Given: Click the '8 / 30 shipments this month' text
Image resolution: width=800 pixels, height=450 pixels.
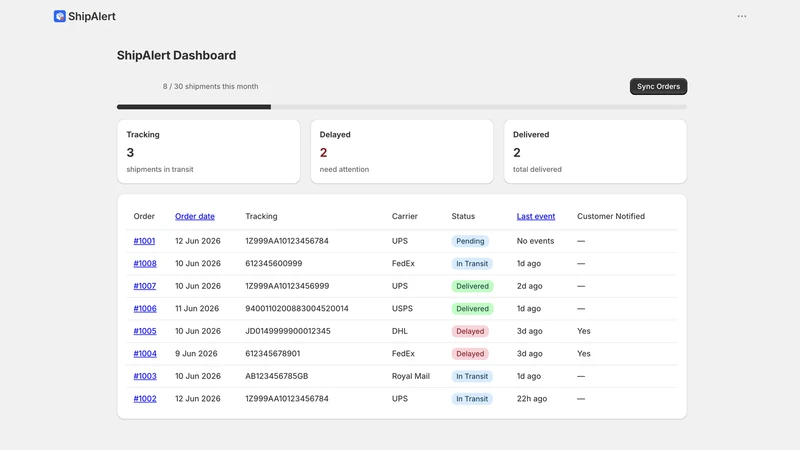Looking at the screenshot, I should pyautogui.click(x=210, y=86).
